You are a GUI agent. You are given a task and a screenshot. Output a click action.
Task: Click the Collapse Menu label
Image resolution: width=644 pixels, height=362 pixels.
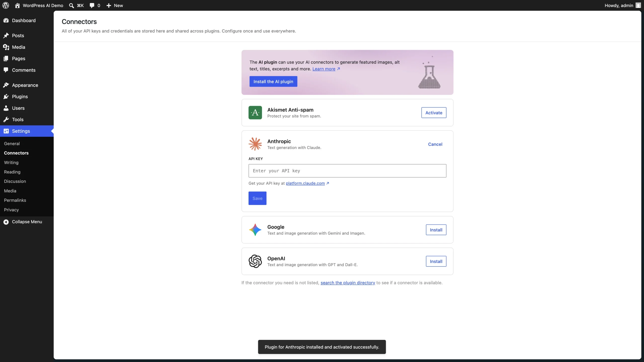(x=27, y=222)
